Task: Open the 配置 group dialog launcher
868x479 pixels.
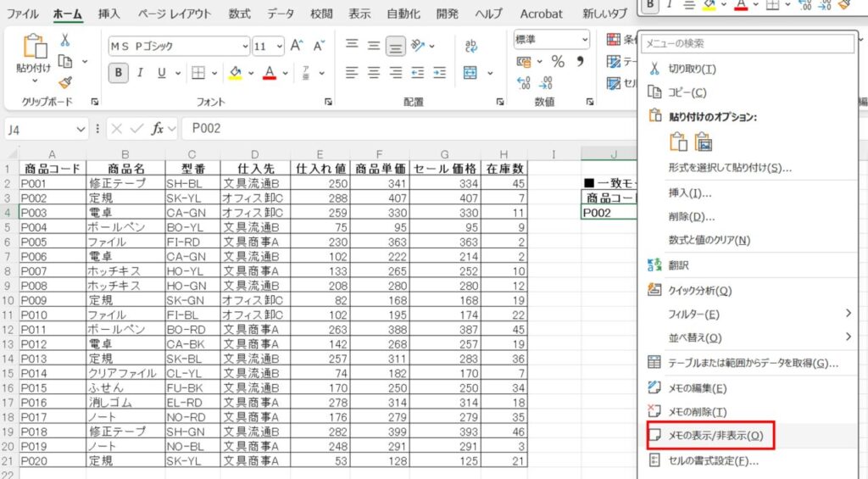Action: pyautogui.click(x=500, y=102)
